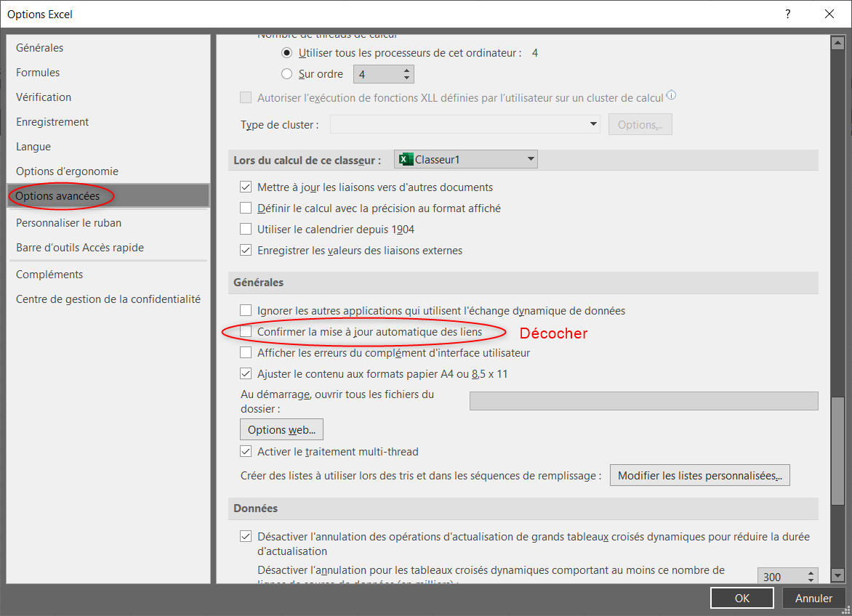Open Centre de gestion de la confidentialité
The image size is (852, 616).
click(x=108, y=299)
